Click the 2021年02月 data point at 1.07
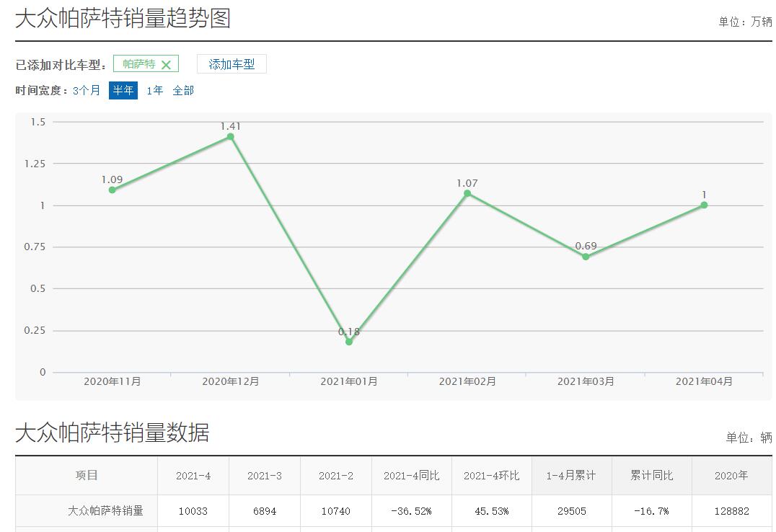Image resolution: width=776 pixels, height=532 pixels. pos(467,193)
